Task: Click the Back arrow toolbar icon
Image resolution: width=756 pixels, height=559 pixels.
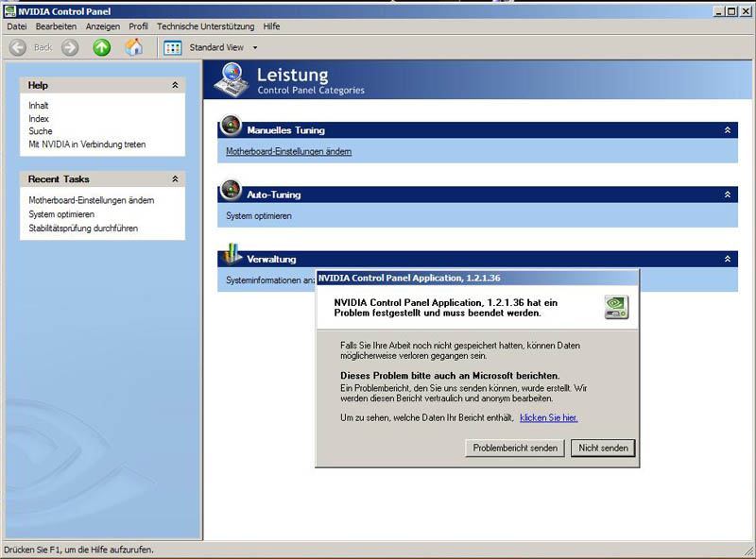Action: tap(18, 47)
